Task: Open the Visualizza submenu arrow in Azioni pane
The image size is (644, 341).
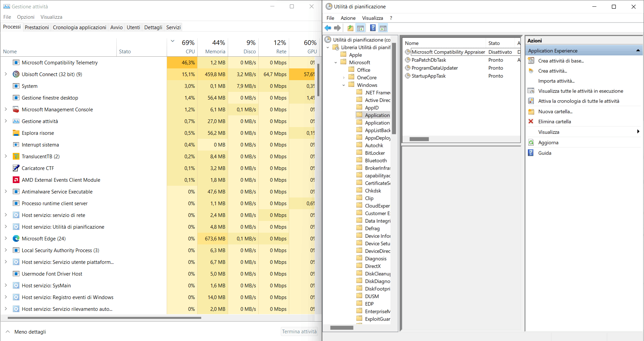Action: pos(638,132)
